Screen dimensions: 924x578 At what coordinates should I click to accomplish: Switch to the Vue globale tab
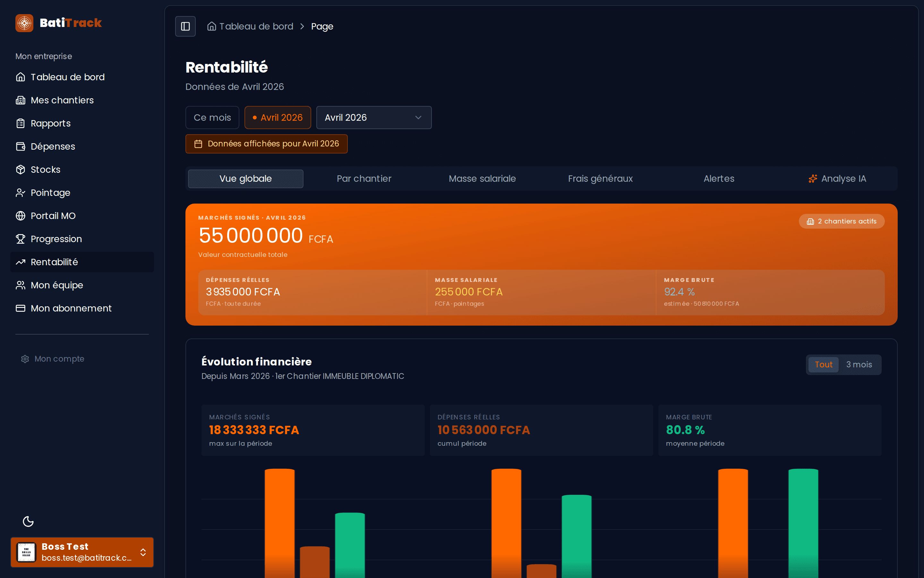[x=245, y=179]
